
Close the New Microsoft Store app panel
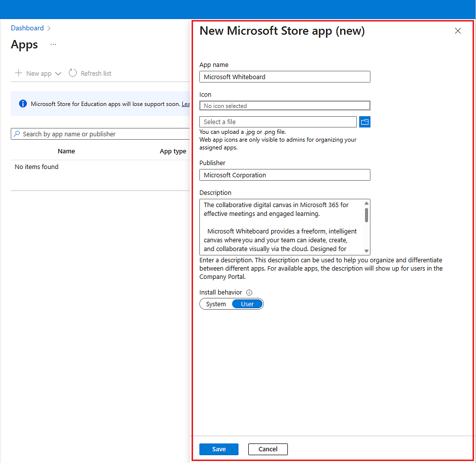pos(458,31)
